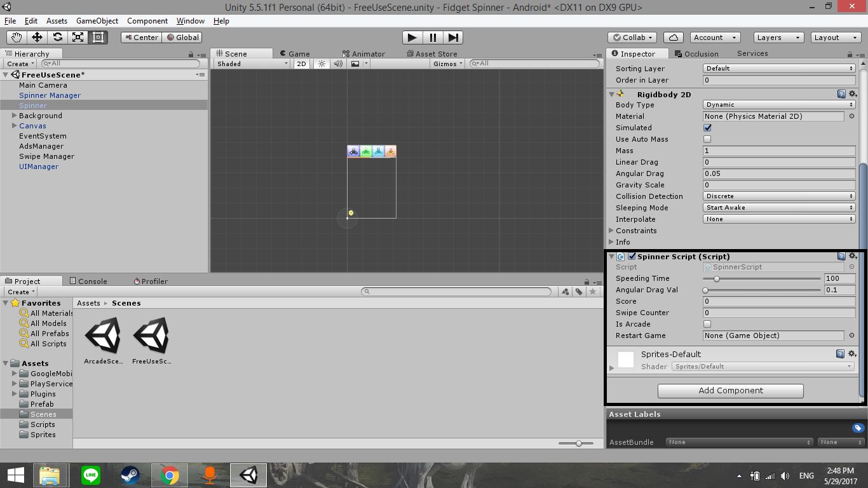The height and width of the screenshot is (488, 868).
Task: Expand the Constraints section
Action: click(x=611, y=231)
